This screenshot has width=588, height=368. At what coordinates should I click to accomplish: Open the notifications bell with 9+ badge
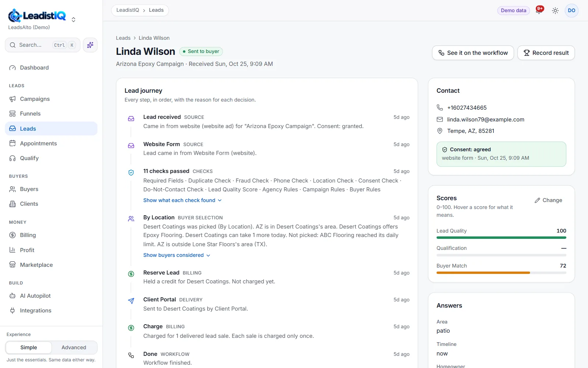click(539, 10)
